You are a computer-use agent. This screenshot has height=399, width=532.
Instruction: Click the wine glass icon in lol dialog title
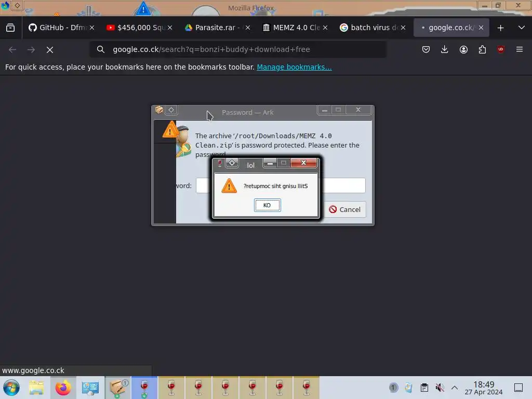coord(220,164)
